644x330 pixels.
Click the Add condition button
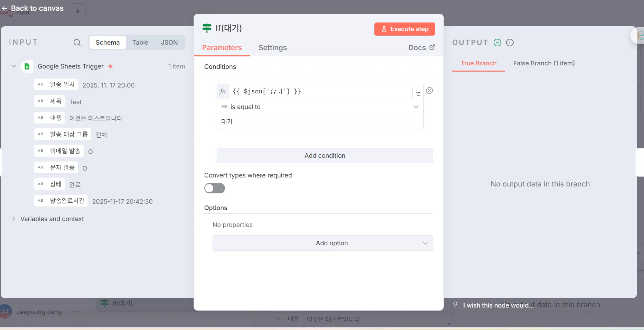coord(325,156)
